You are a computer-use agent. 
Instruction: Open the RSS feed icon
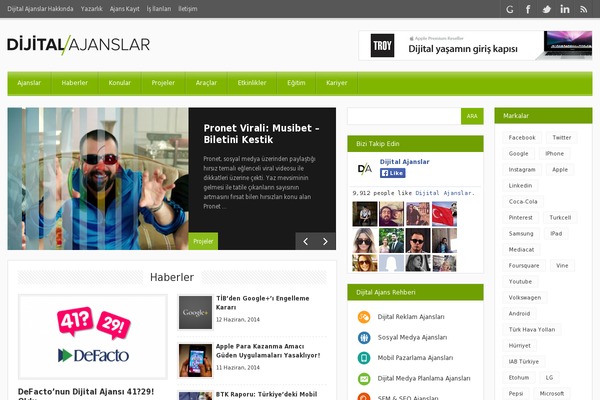[583, 9]
